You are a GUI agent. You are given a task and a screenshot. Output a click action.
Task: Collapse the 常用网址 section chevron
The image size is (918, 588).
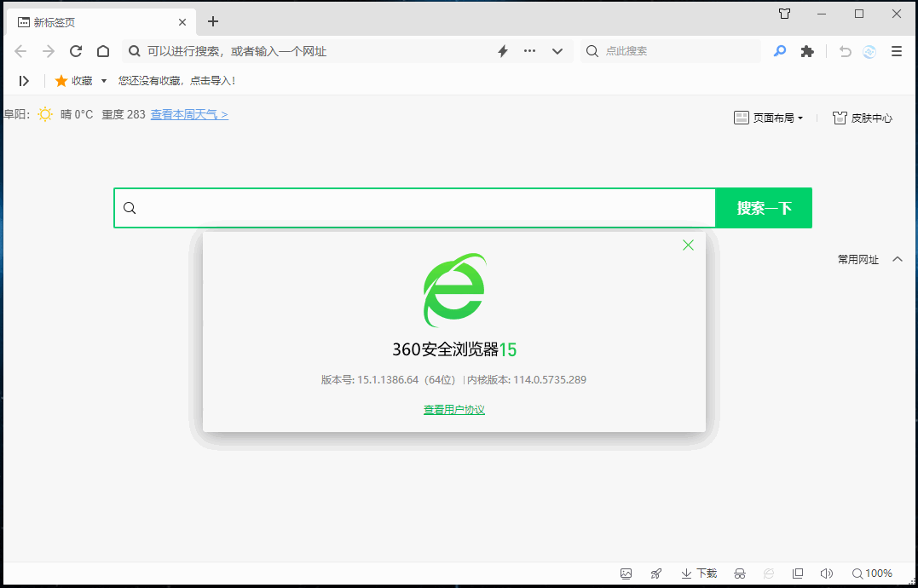pyautogui.click(x=897, y=259)
